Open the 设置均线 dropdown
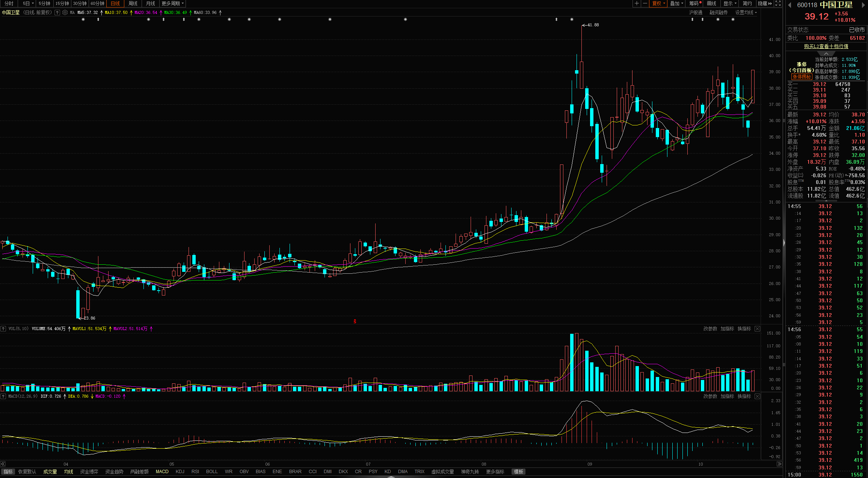The height and width of the screenshot is (478, 868). [x=746, y=12]
